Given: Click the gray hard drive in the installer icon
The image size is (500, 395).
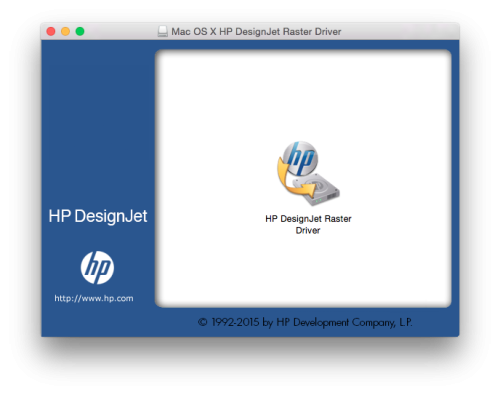Looking at the screenshot, I should (317, 190).
